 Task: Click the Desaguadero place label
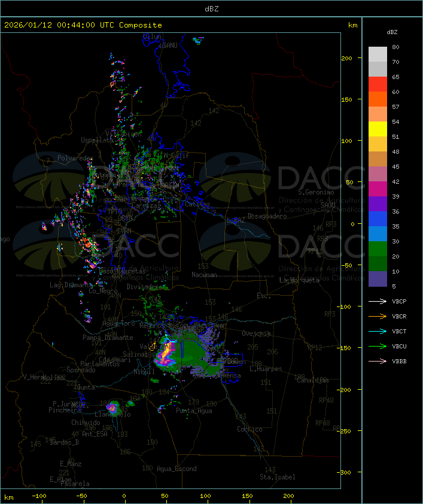267,216
